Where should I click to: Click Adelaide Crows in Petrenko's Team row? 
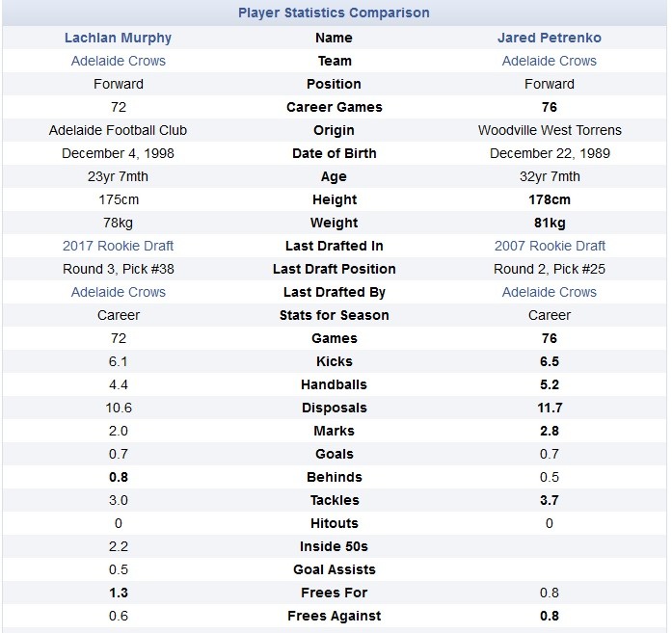550,61
